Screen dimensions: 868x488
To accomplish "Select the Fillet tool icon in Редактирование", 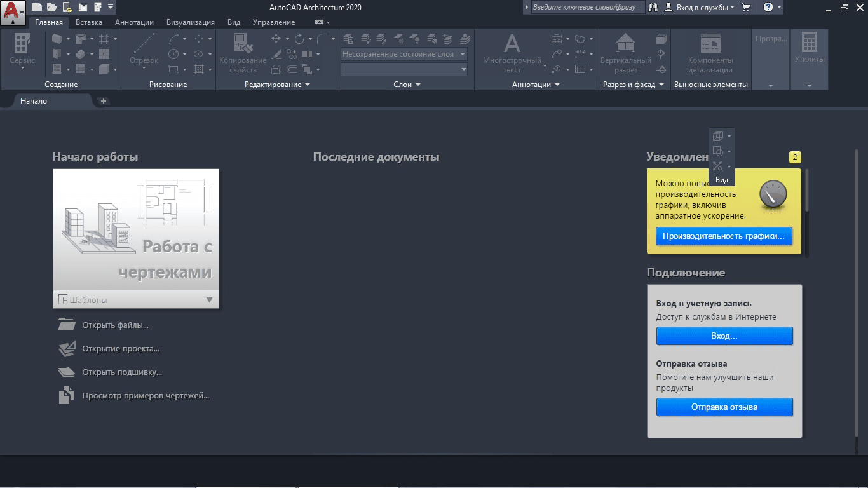I will (323, 38).
